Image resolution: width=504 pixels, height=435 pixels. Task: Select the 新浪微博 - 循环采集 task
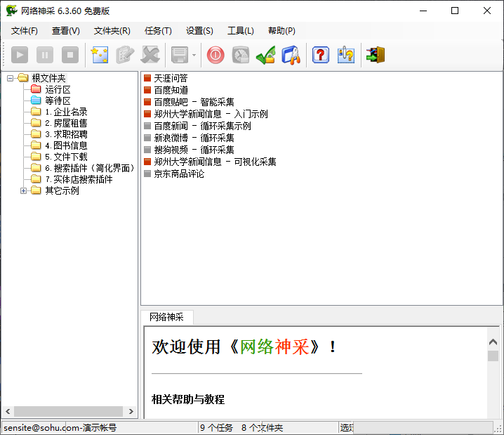click(194, 138)
